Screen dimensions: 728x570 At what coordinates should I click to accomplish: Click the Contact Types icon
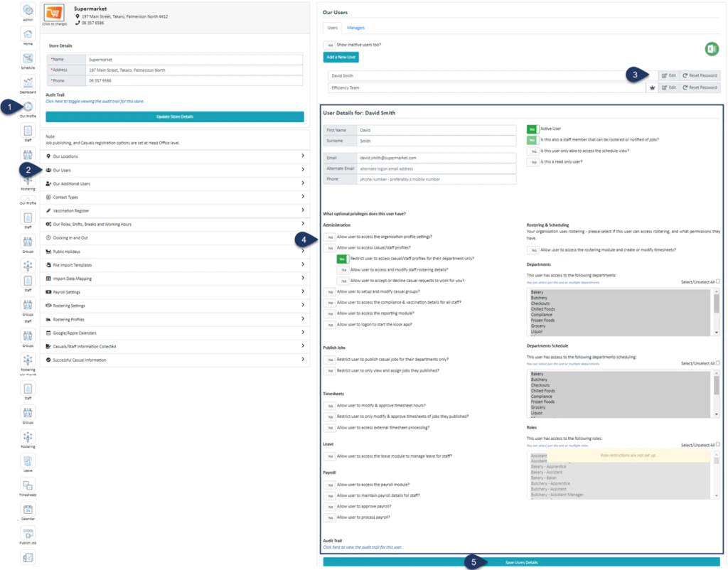click(x=48, y=198)
